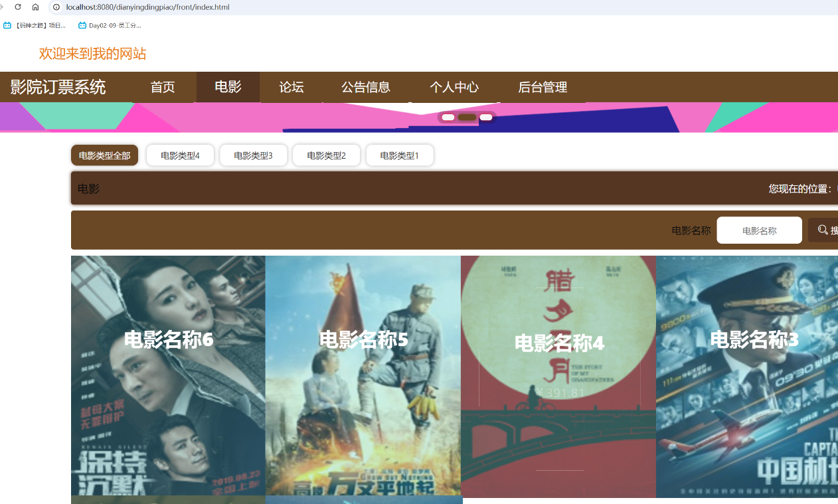Open the Day02-09 bookmark
Screen dimensions: 838x504
coord(110,25)
